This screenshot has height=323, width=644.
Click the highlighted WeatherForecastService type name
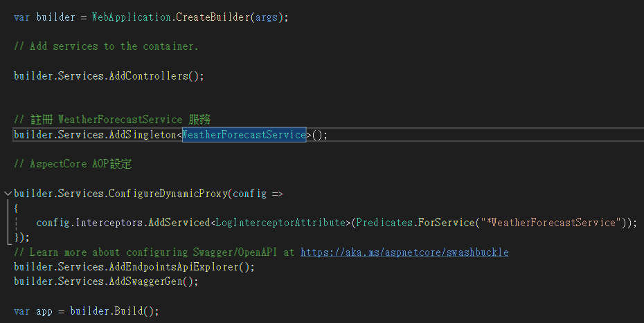click(x=244, y=135)
